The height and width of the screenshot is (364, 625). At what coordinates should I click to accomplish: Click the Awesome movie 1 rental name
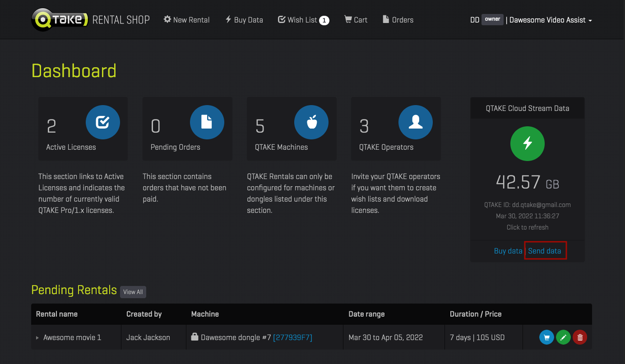pyautogui.click(x=72, y=337)
